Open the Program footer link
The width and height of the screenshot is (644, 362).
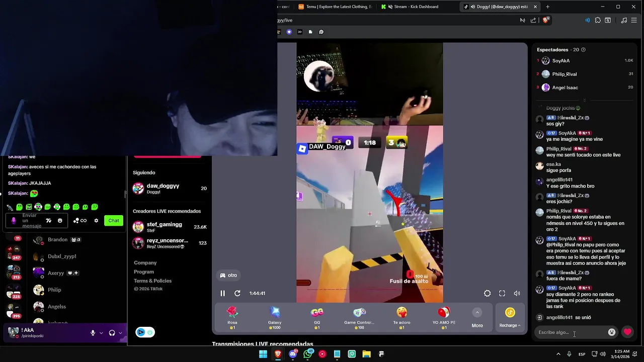144,272
